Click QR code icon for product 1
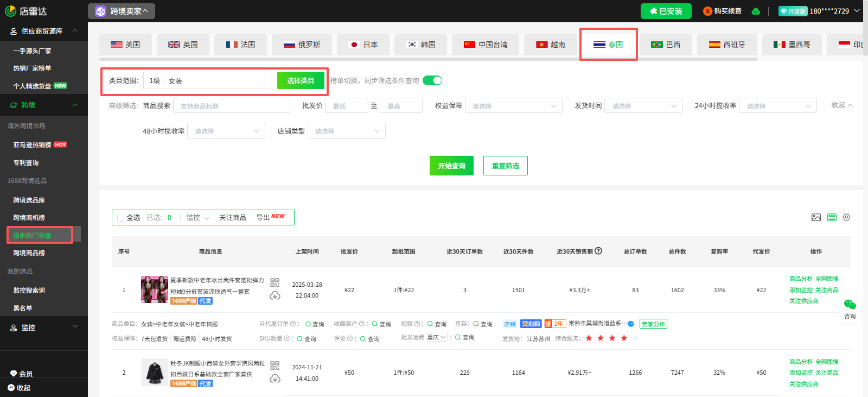This screenshot has height=397, width=868. [x=275, y=282]
